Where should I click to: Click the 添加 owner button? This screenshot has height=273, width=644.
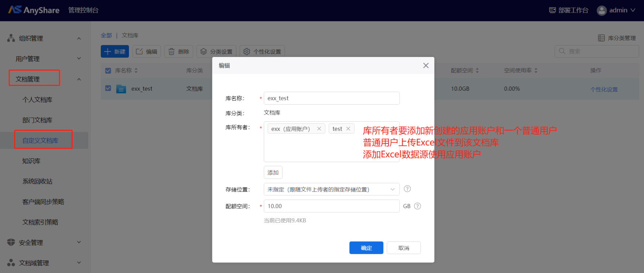(273, 172)
